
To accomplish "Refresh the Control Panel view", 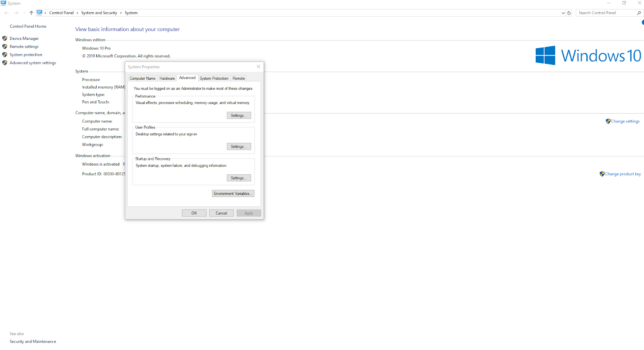I will (x=569, y=13).
